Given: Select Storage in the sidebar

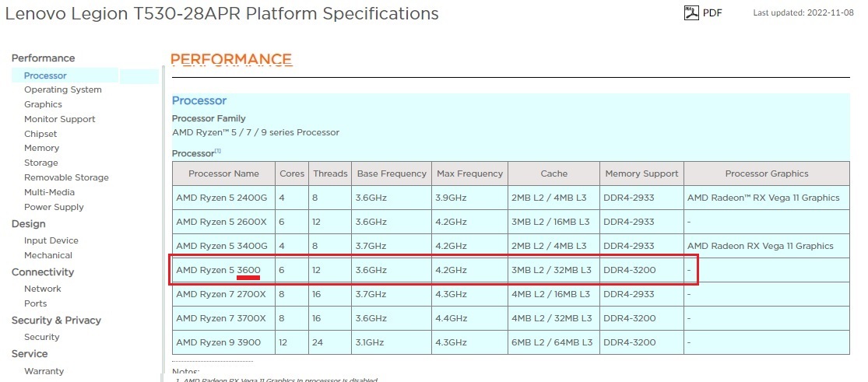Looking at the screenshot, I should coord(41,163).
